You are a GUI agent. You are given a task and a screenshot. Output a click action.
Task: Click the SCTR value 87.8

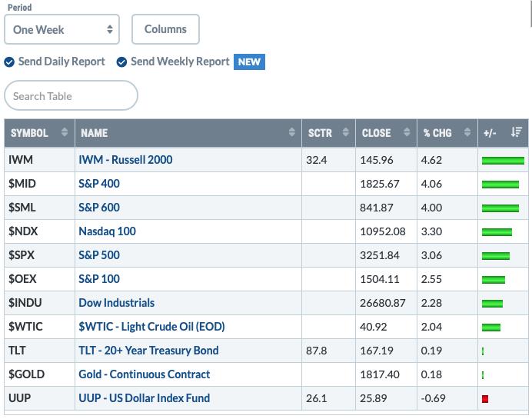pyautogui.click(x=317, y=351)
